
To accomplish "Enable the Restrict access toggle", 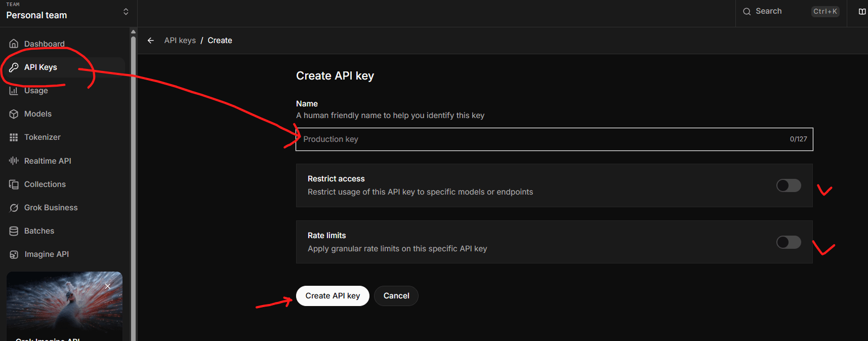I will pyautogui.click(x=789, y=185).
